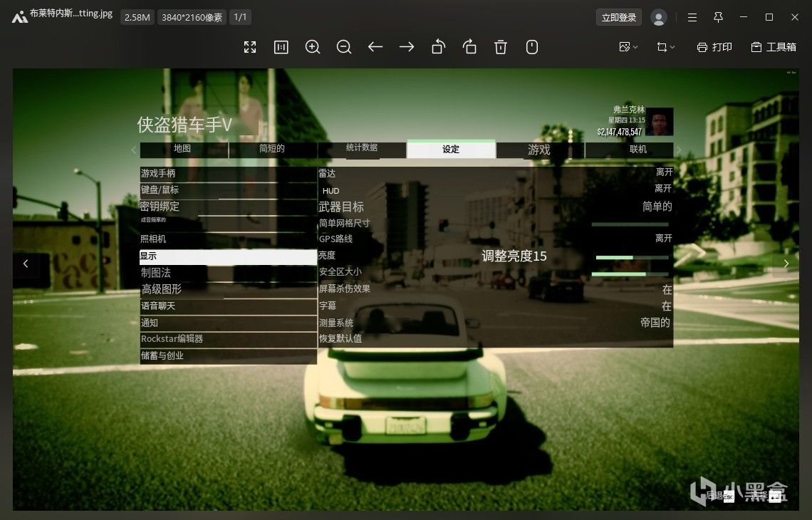This screenshot has height=520, width=812.
Task: Click the 立即登录 login button
Action: (x=619, y=17)
